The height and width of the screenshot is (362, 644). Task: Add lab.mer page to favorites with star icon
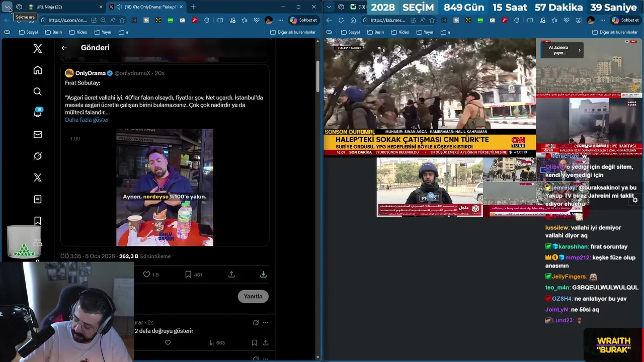pos(432,20)
